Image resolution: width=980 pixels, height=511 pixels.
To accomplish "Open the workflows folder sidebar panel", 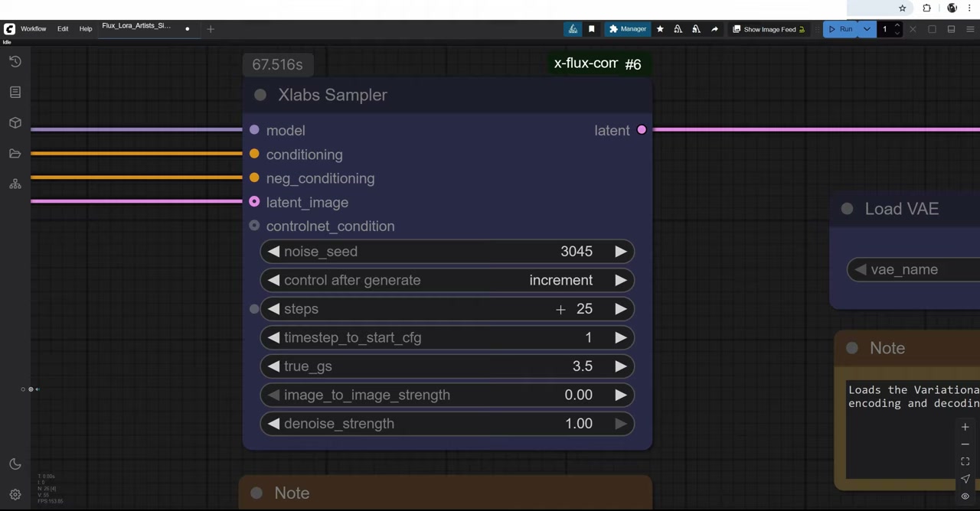I will pyautogui.click(x=15, y=154).
